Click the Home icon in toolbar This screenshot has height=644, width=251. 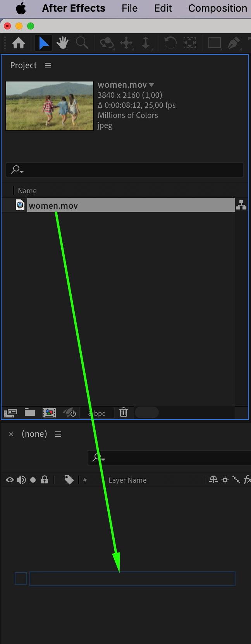19,43
